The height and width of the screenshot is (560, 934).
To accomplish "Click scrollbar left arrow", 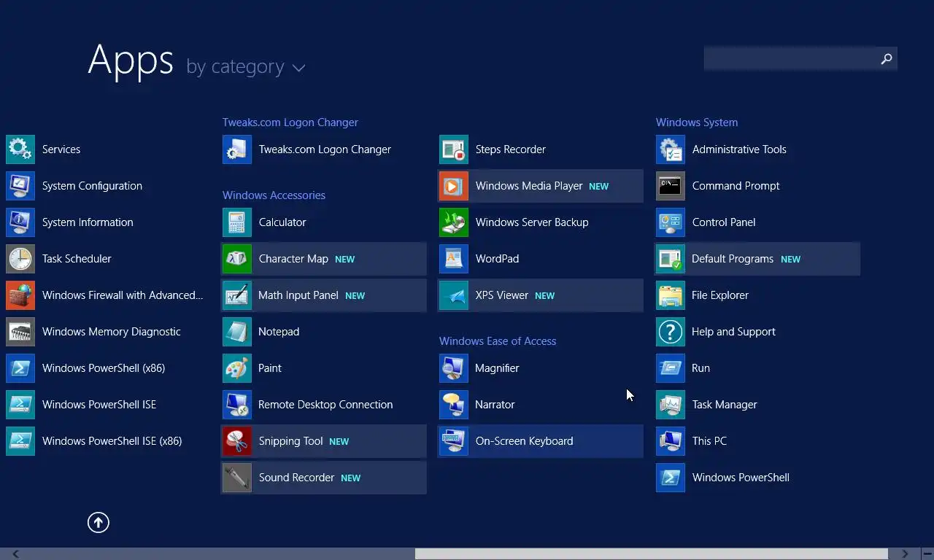I will pos(16,553).
